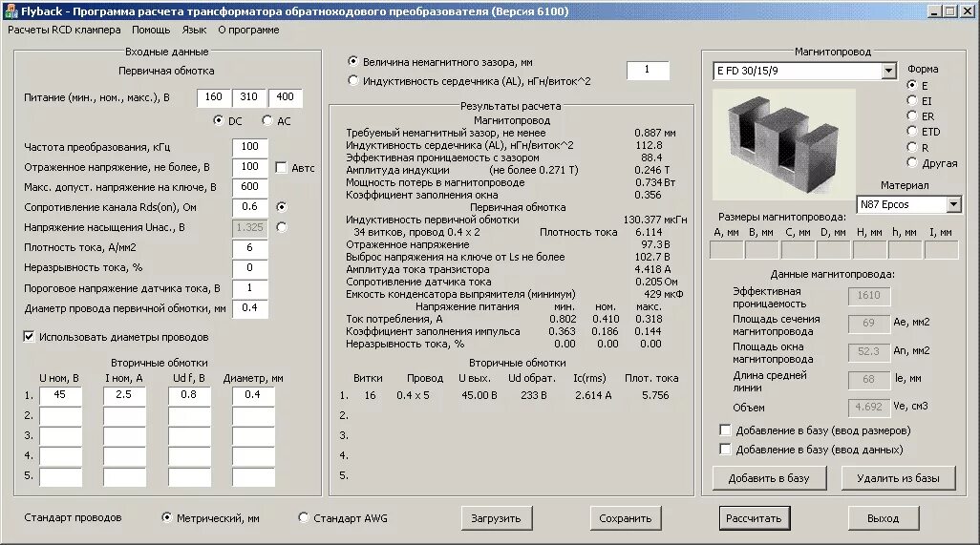Minimize the Flyback window
Viewport: 980px width, 545px height.
tap(934, 11)
